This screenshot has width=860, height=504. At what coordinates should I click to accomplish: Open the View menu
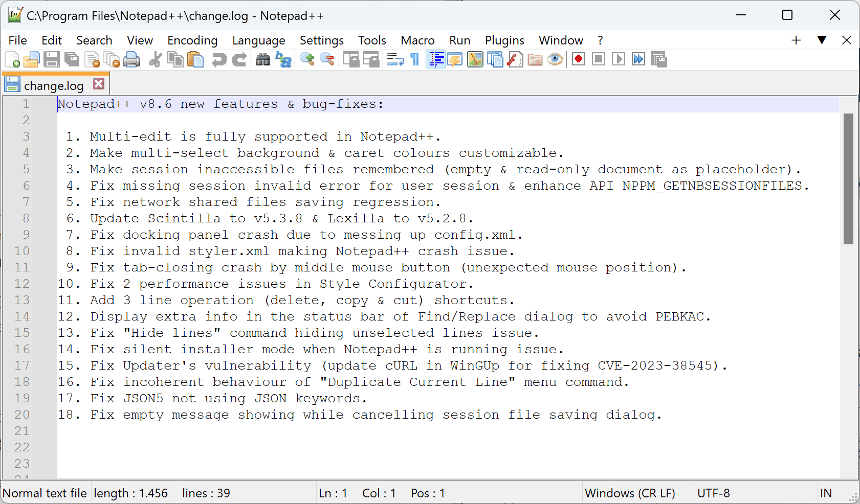point(140,40)
